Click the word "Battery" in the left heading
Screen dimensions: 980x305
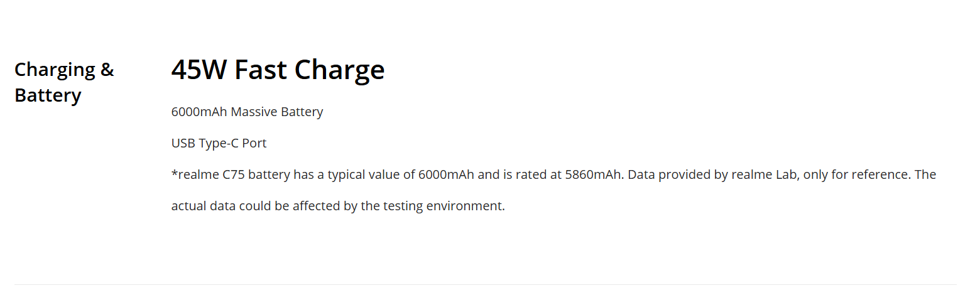click(48, 96)
